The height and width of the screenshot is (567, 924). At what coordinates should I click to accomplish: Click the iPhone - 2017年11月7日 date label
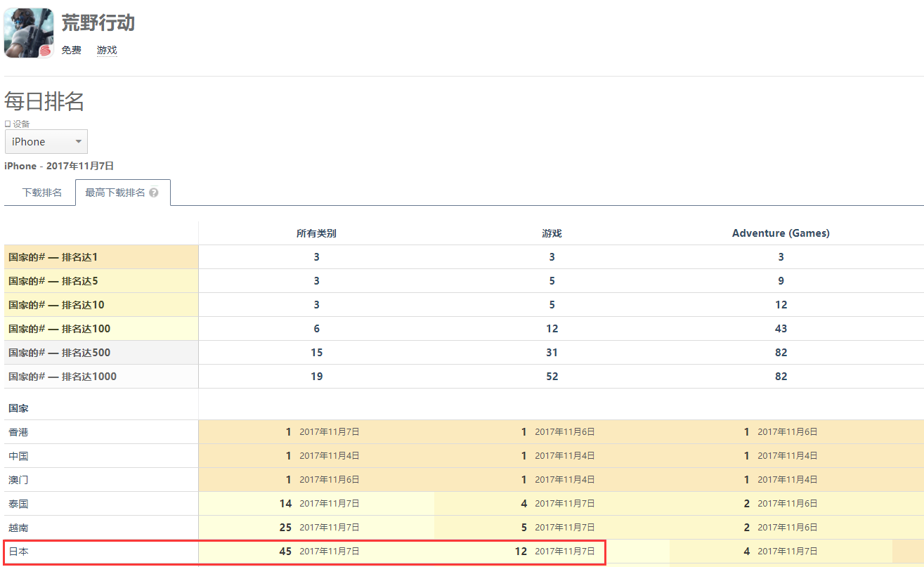[59, 166]
